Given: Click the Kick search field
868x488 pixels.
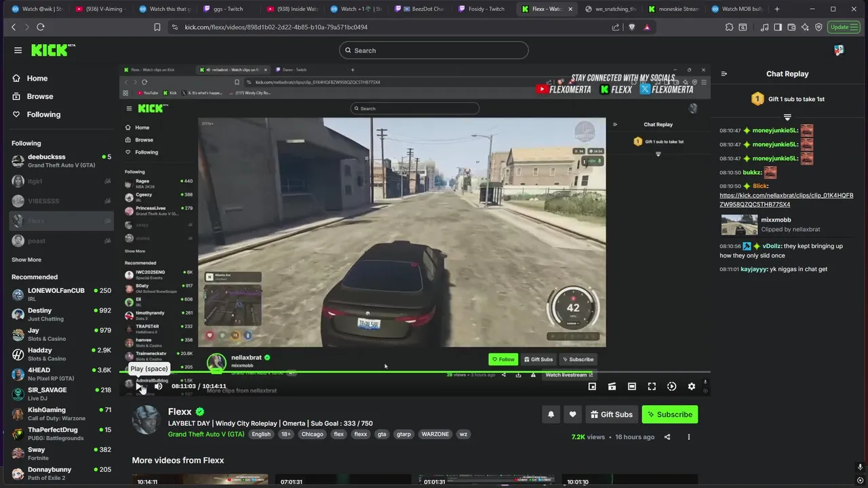Looking at the screenshot, I should (434, 50).
